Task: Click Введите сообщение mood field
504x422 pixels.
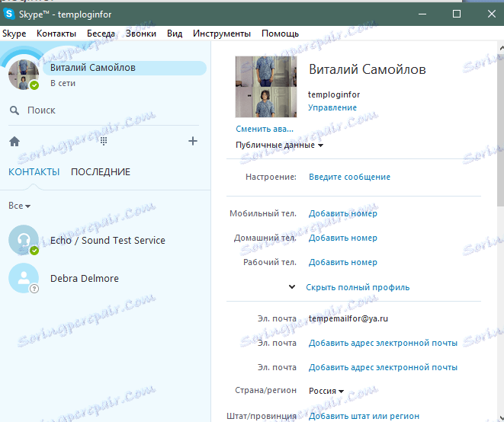Action: click(349, 177)
